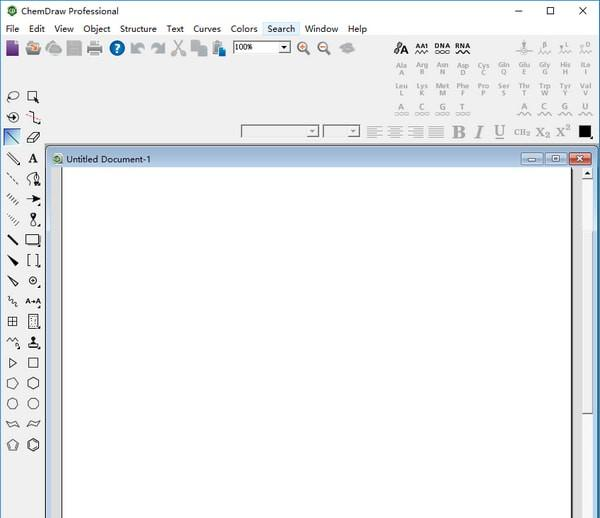Restore the Untitled Document-1 window

(x=556, y=158)
